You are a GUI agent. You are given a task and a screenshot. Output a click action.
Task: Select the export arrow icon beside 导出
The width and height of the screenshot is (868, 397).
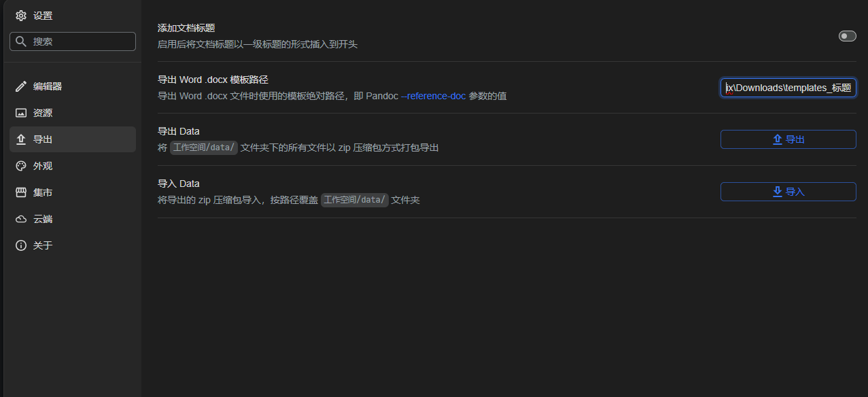click(21, 139)
